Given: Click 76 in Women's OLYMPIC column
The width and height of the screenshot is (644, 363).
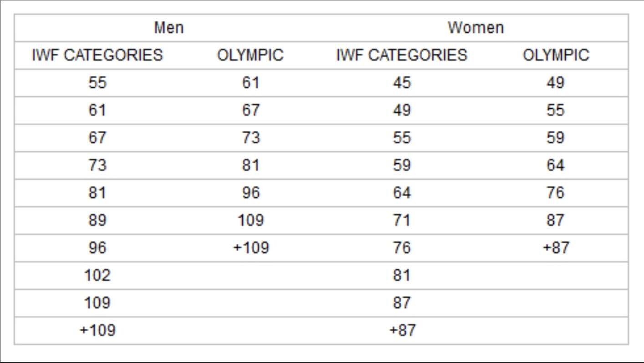Looking at the screenshot, I should 555,193.
